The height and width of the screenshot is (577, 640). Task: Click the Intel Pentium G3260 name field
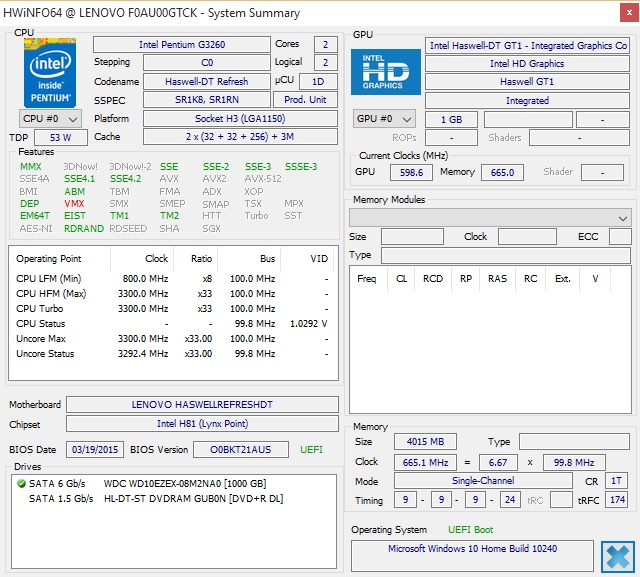point(181,45)
